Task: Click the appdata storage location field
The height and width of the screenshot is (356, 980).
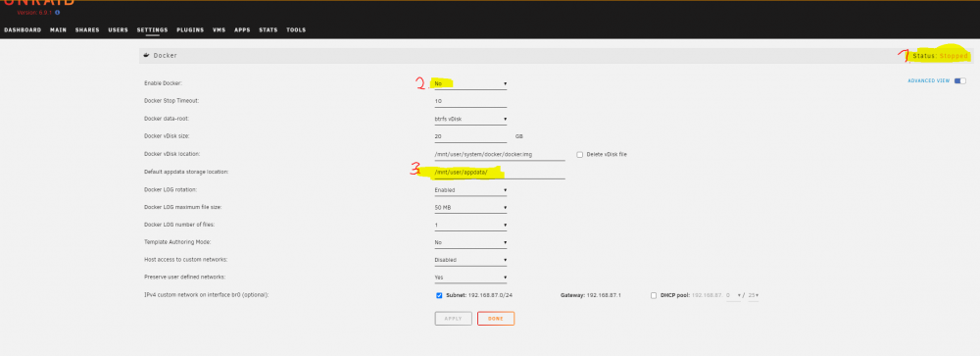Action: point(500,172)
